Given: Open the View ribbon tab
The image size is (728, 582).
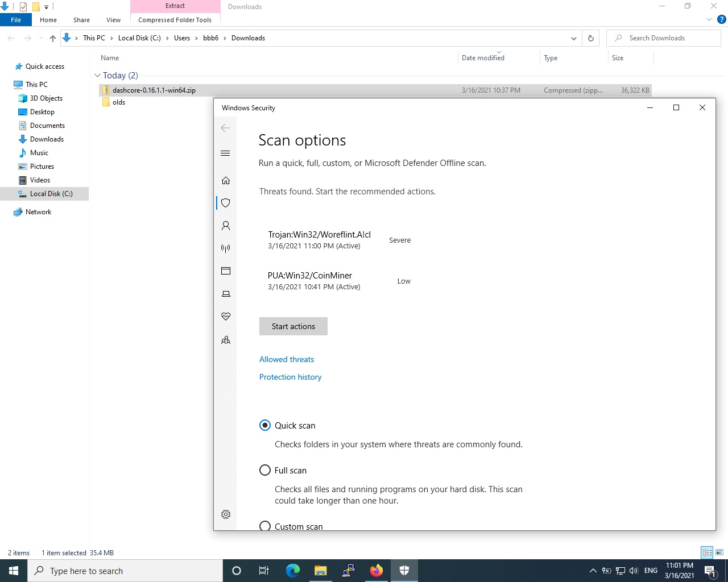Looking at the screenshot, I should coord(113,20).
